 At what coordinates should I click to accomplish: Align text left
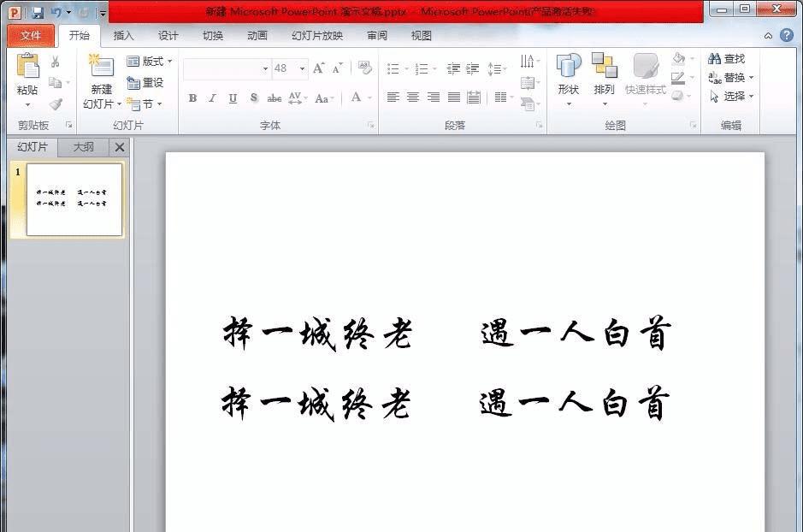393,98
